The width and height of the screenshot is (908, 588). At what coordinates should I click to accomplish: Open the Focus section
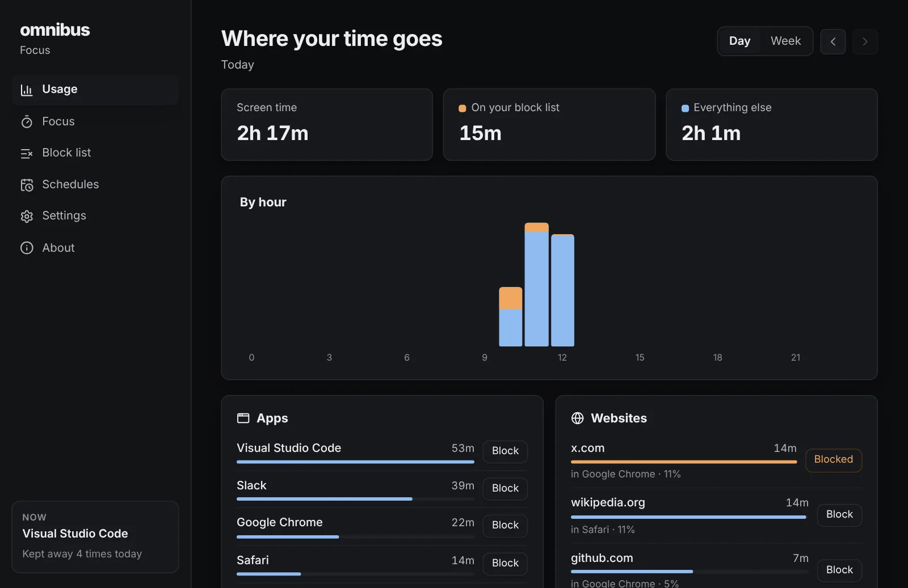tap(95, 121)
